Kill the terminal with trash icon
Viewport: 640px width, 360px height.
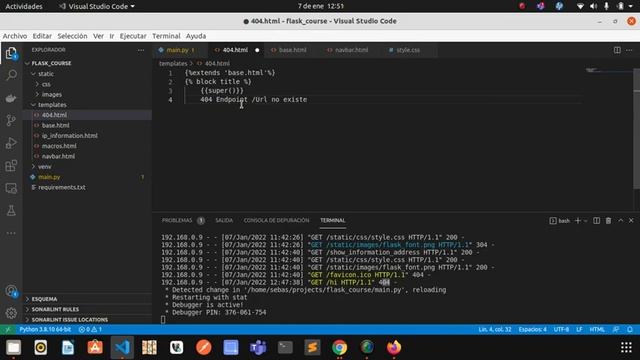[x=608, y=220]
